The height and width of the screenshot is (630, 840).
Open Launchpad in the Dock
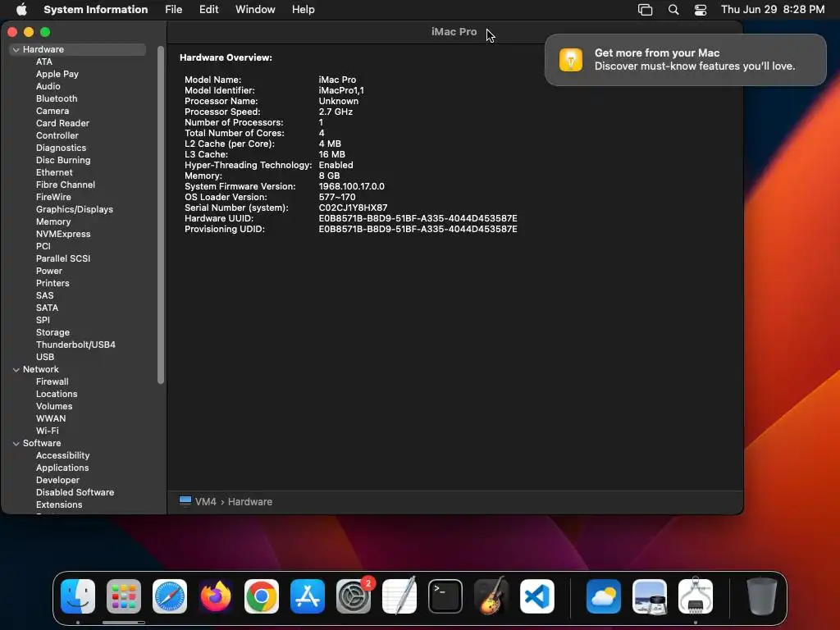tap(124, 596)
